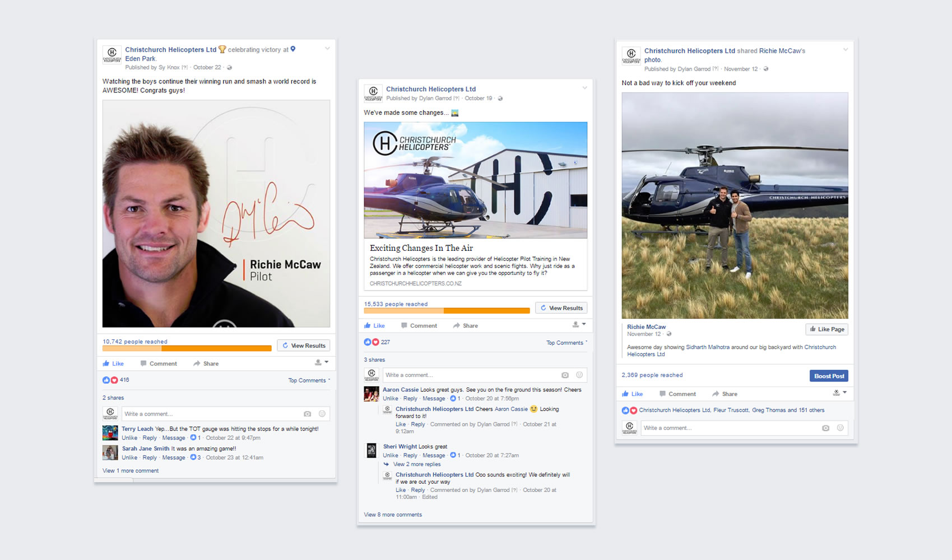
Task: Click '2 shares' on the Eden Park post
Action: 113,398
